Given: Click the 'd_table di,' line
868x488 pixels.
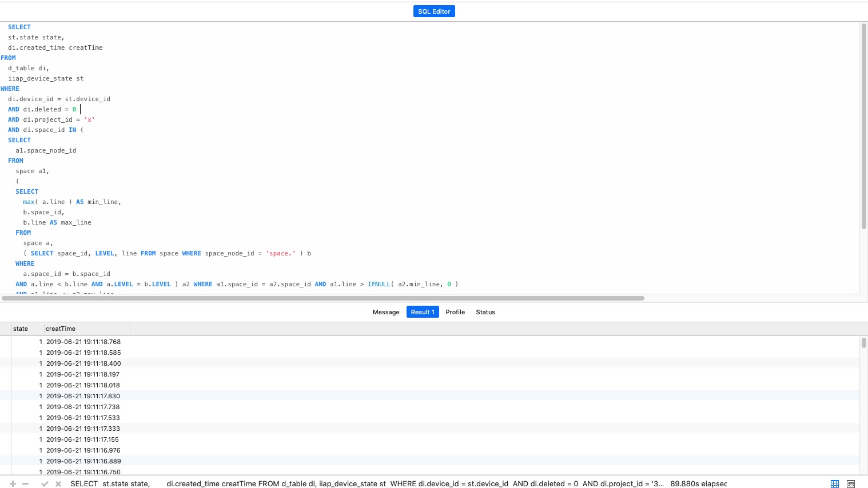Looking at the screenshot, I should [x=29, y=68].
